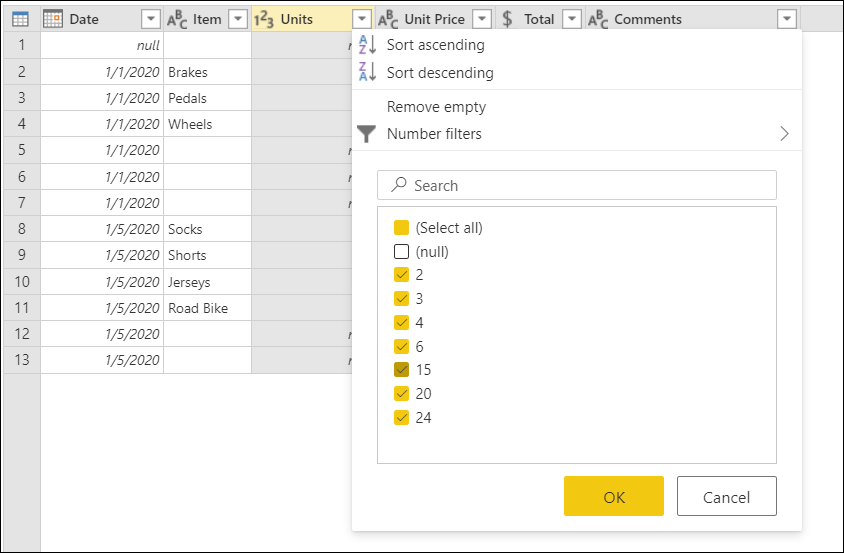The width and height of the screenshot is (844, 553).
Task: Choose Sort descending from the menu
Action: point(576,73)
